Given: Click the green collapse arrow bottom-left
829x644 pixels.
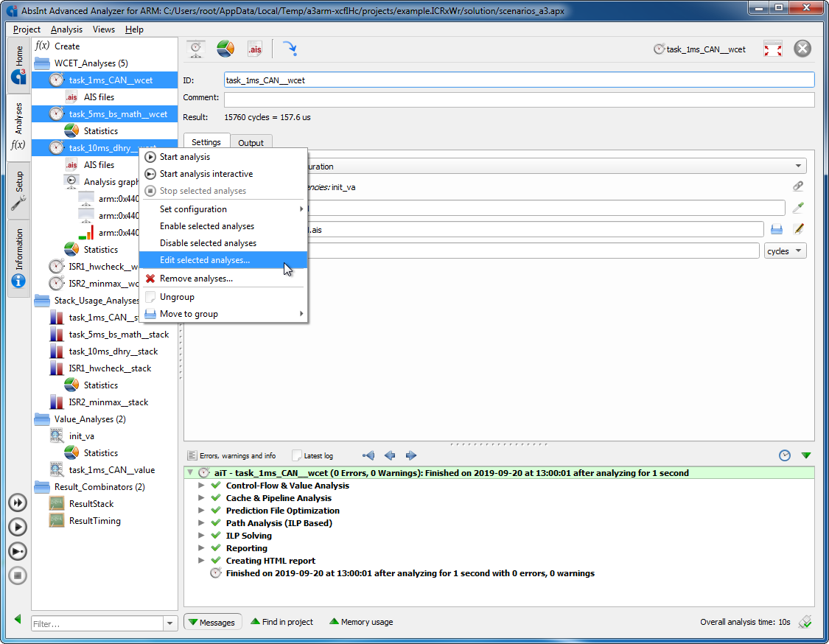Looking at the screenshot, I should click(18, 619).
